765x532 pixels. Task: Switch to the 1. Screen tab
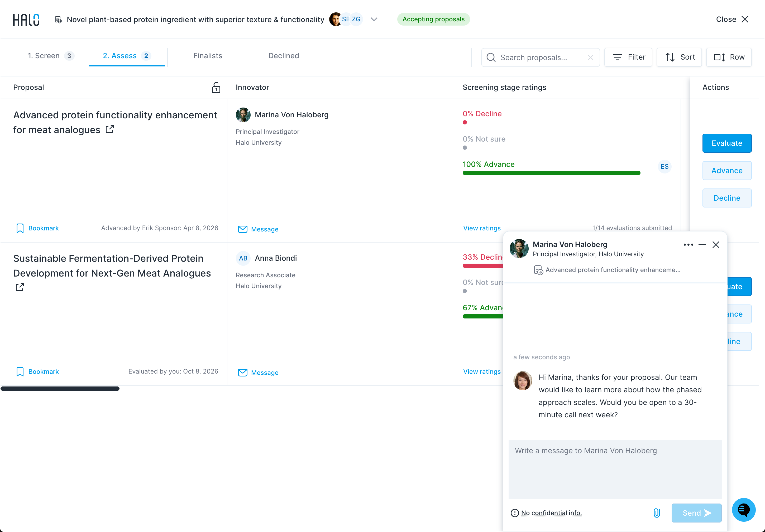(51, 56)
